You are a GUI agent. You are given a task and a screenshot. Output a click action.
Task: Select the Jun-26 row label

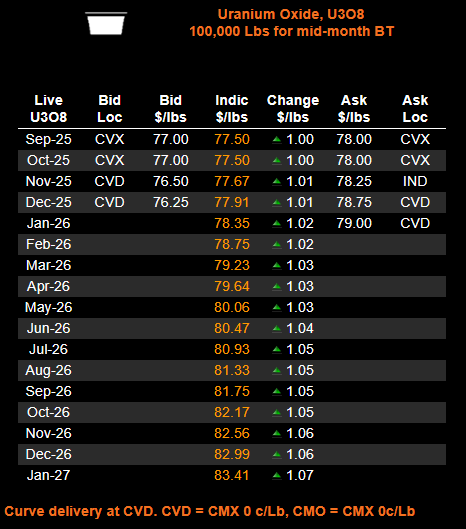click(49, 328)
